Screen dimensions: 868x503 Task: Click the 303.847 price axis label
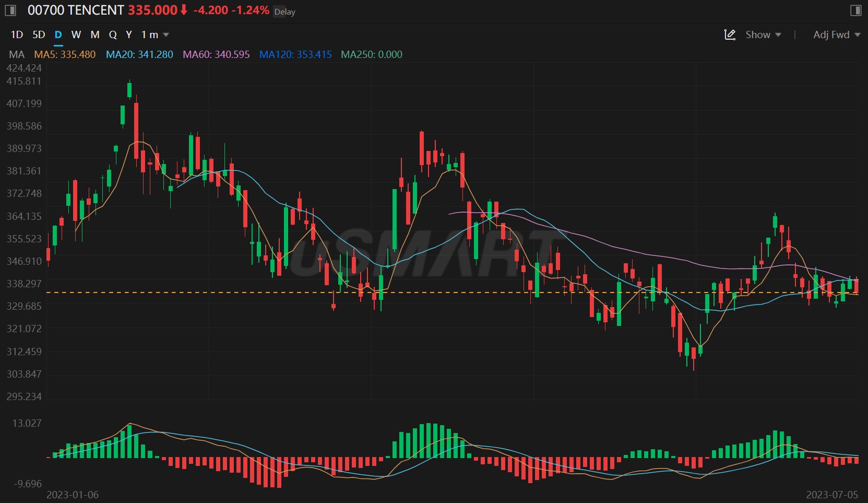click(x=24, y=374)
